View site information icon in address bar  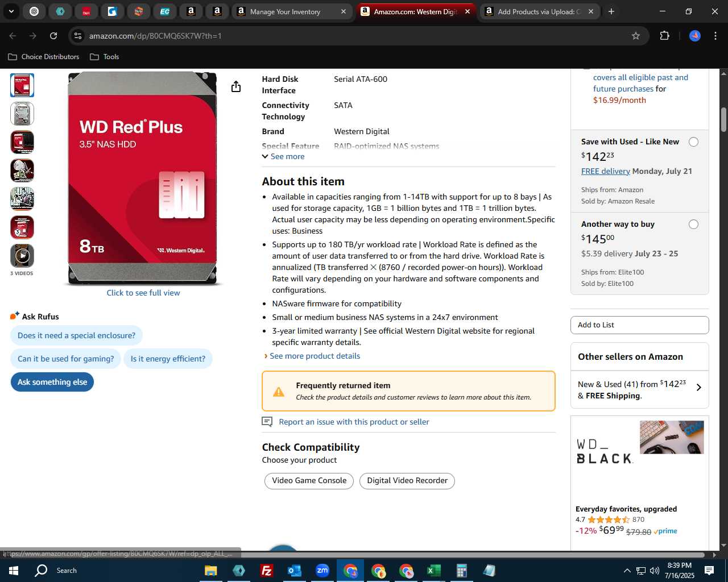click(x=78, y=36)
